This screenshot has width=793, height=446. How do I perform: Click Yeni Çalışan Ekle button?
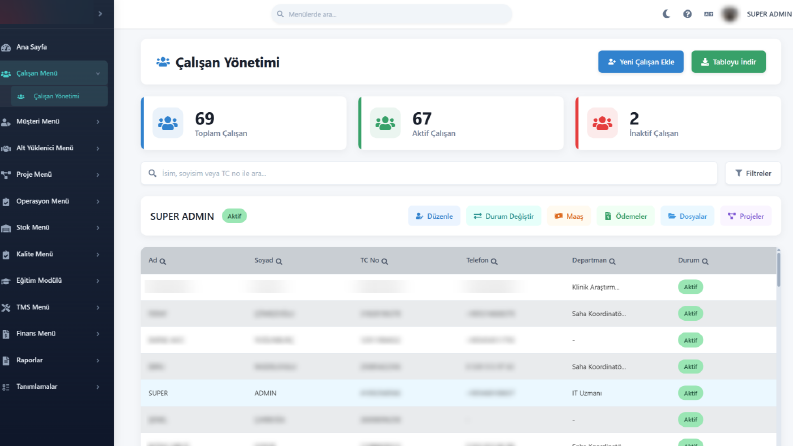641,62
